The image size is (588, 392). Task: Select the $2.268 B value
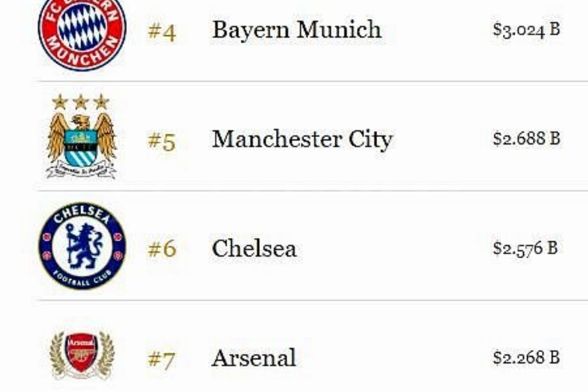pos(526,358)
